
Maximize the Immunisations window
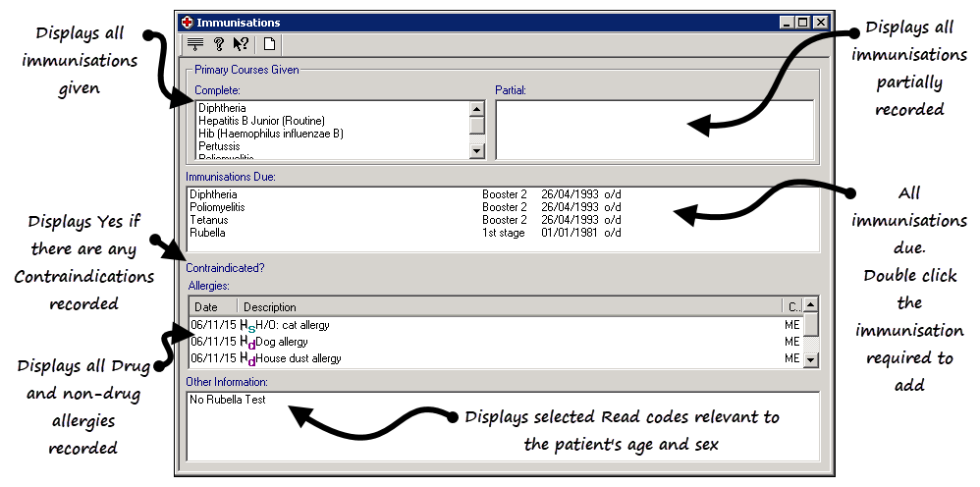click(x=803, y=22)
